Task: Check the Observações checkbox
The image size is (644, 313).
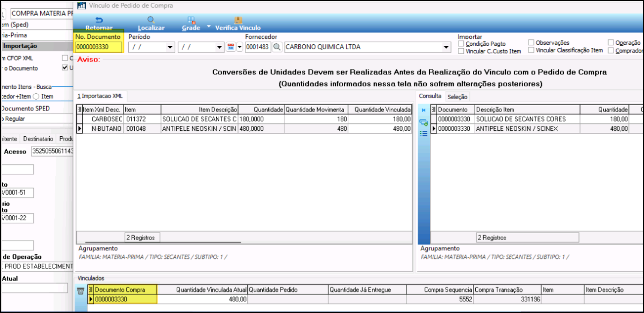Action: [x=531, y=42]
